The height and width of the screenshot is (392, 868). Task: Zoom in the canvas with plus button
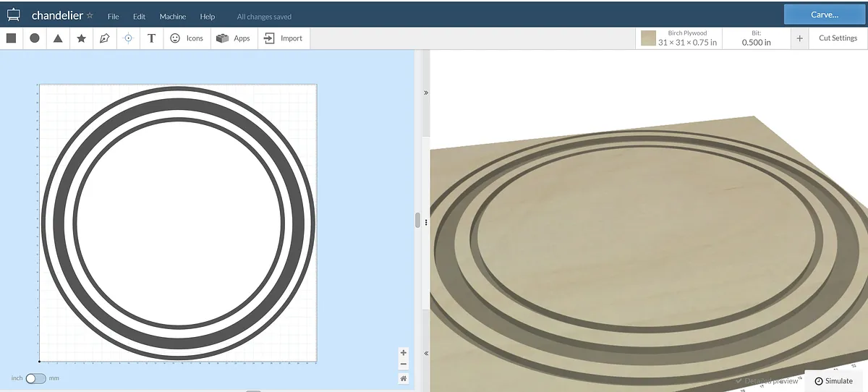coord(403,352)
